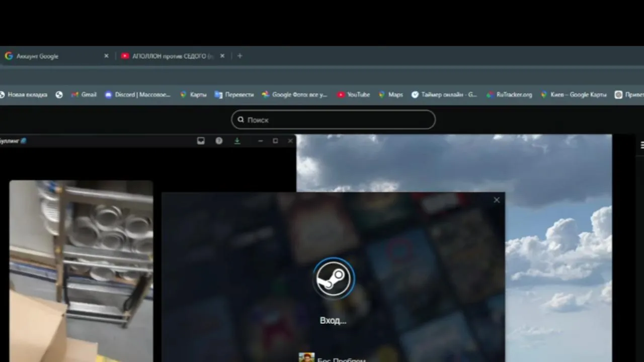
Task: Click the globe bookmark icon
Action: tap(59, 95)
